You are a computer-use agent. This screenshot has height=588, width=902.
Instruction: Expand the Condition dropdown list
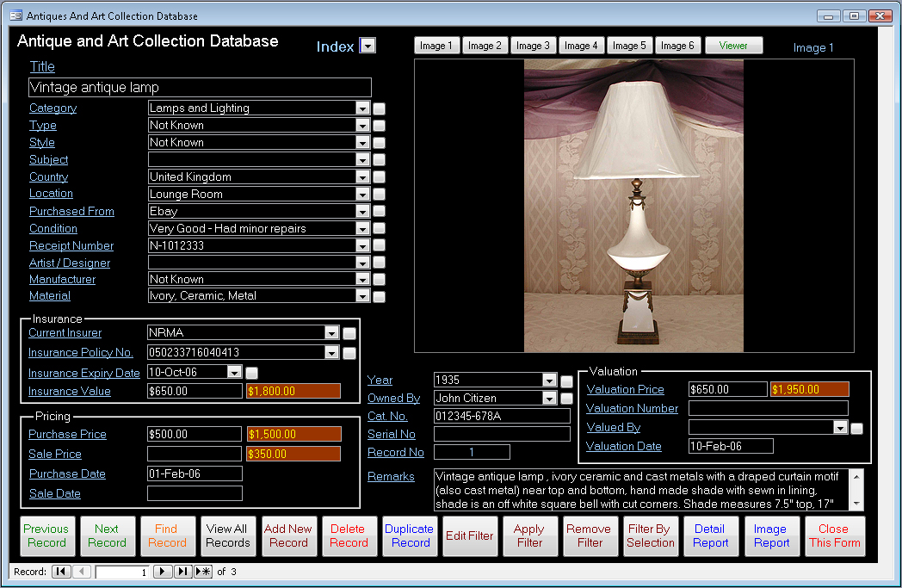click(x=364, y=228)
